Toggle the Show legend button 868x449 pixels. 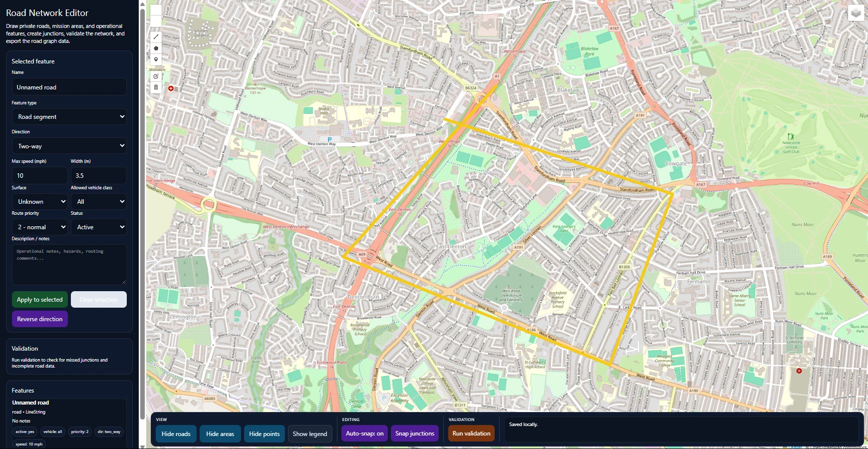point(310,434)
